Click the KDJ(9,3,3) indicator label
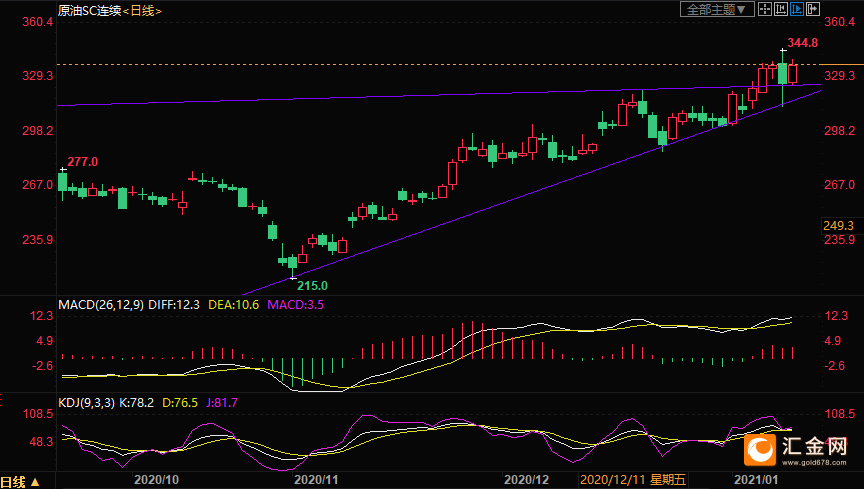Viewport: 864px width, 489px height. tap(87, 402)
